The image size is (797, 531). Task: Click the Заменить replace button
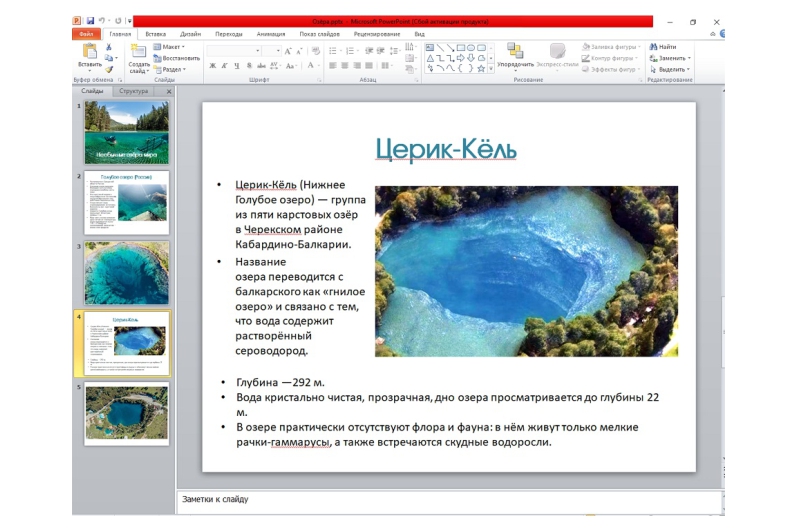[670, 58]
